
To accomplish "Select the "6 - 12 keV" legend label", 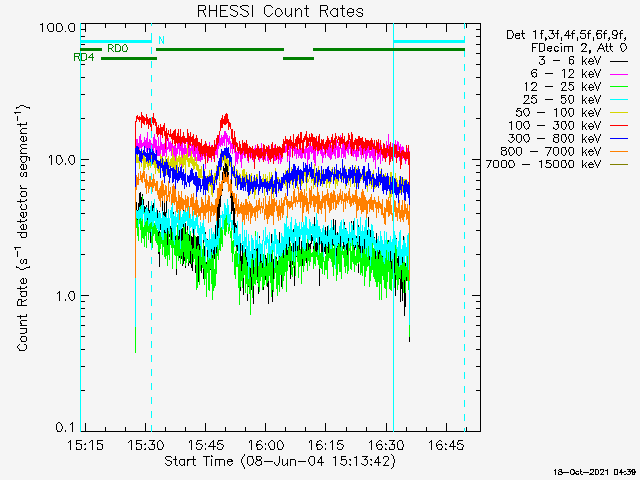I will 566,74.
